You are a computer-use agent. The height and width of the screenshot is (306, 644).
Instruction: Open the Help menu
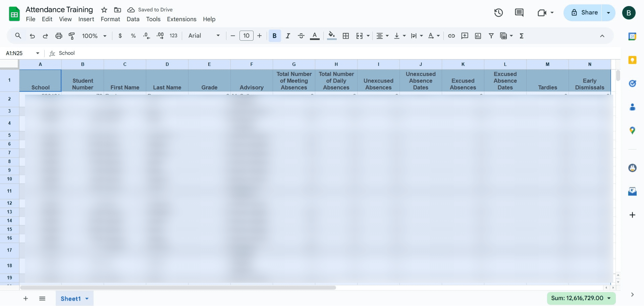tap(209, 19)
